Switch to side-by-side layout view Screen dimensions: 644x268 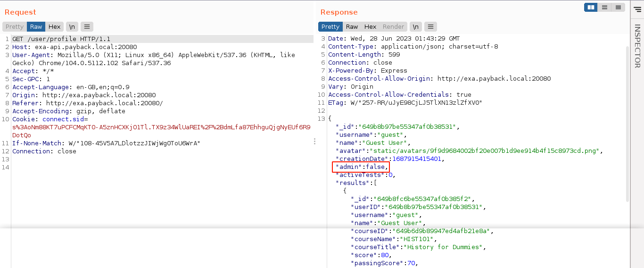590,7
